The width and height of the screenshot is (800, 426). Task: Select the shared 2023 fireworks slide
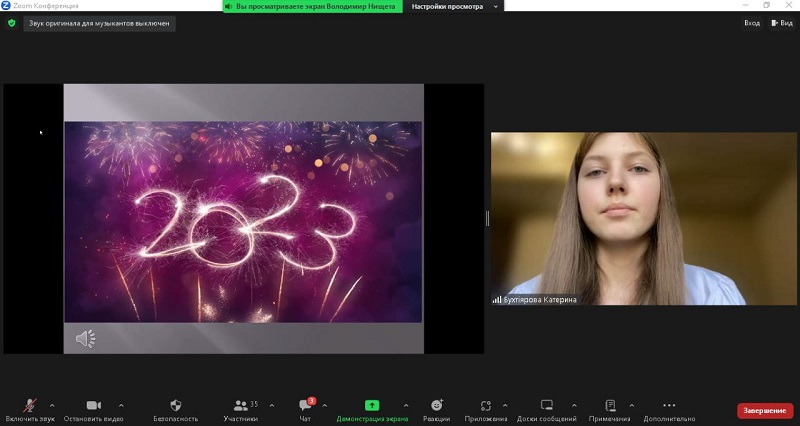243,221
